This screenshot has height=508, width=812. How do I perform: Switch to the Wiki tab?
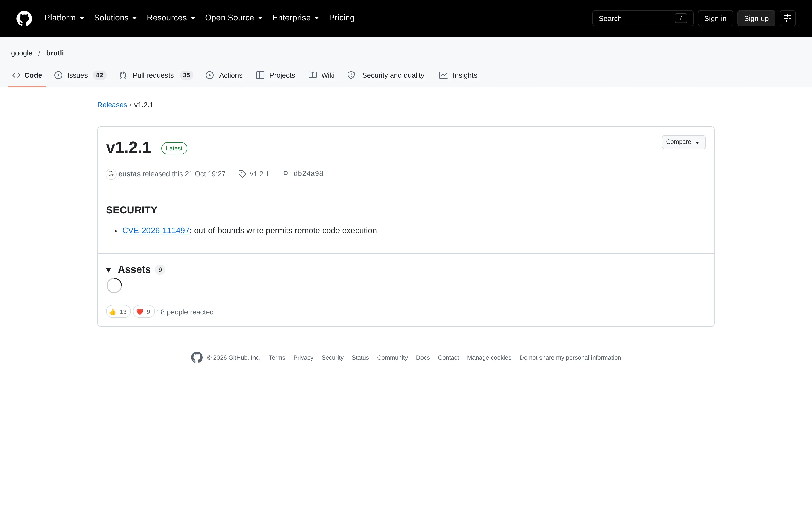(x=322, y=75)
